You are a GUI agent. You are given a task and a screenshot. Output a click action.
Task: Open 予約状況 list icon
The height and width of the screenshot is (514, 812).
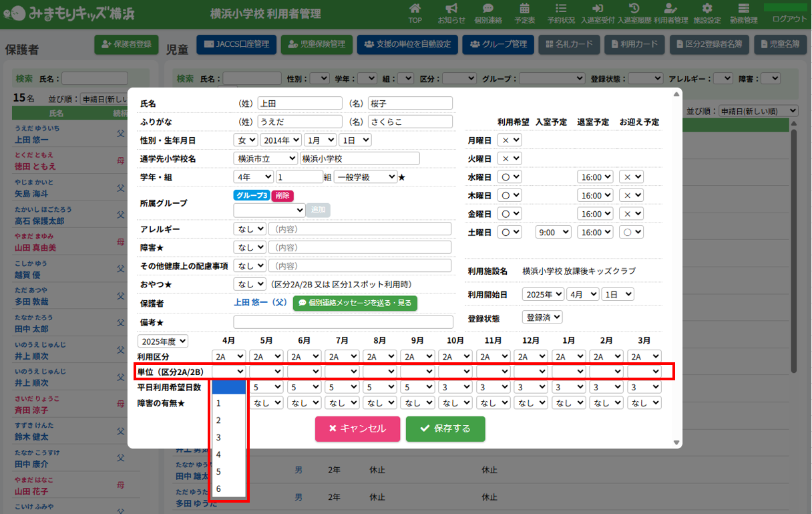tap(561, 9)
